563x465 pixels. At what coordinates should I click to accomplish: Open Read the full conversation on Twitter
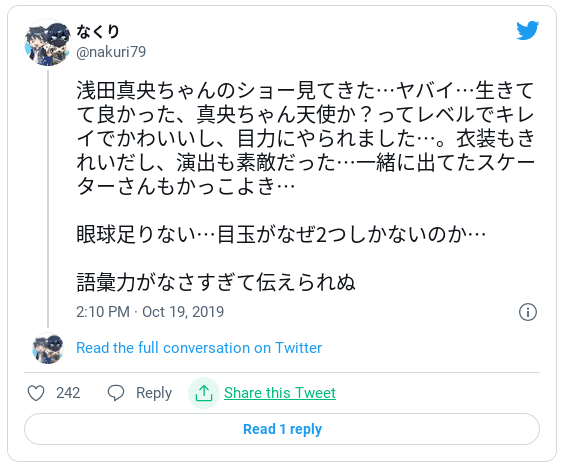point(199,348)
